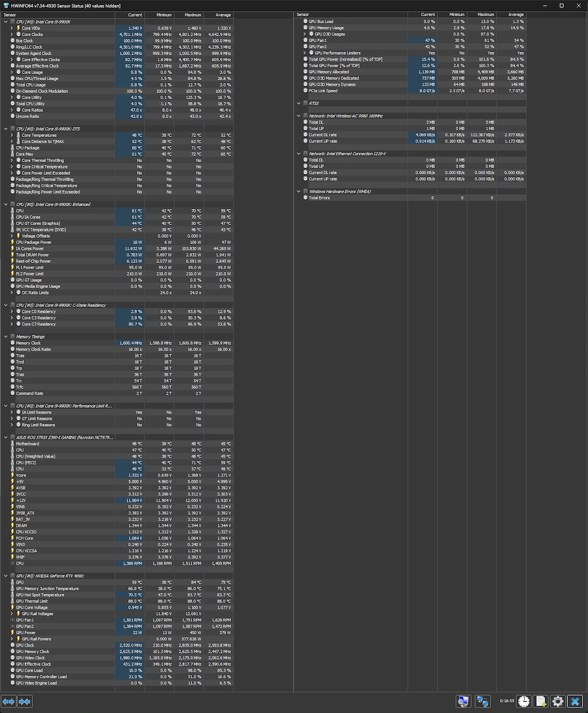
Task: Expand the GPU Rail Voltages entry
Action: (x=12, y=613)
